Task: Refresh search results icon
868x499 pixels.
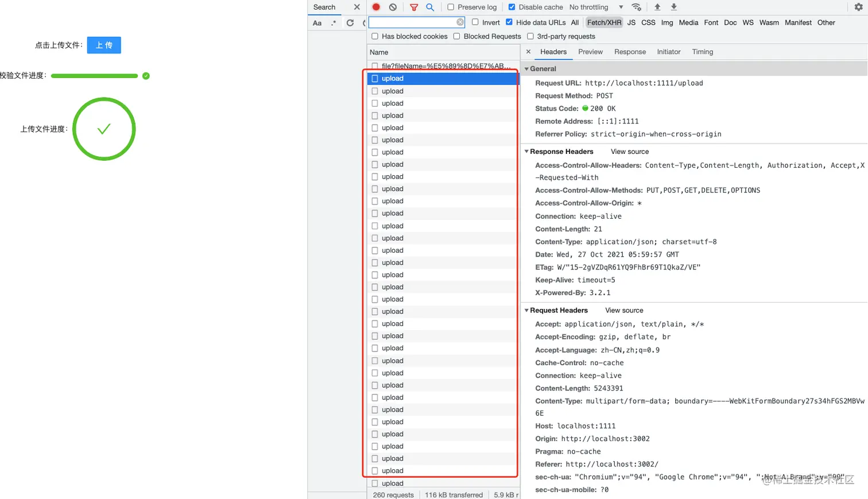Action: pyautogui.click(x=350, y=23)
